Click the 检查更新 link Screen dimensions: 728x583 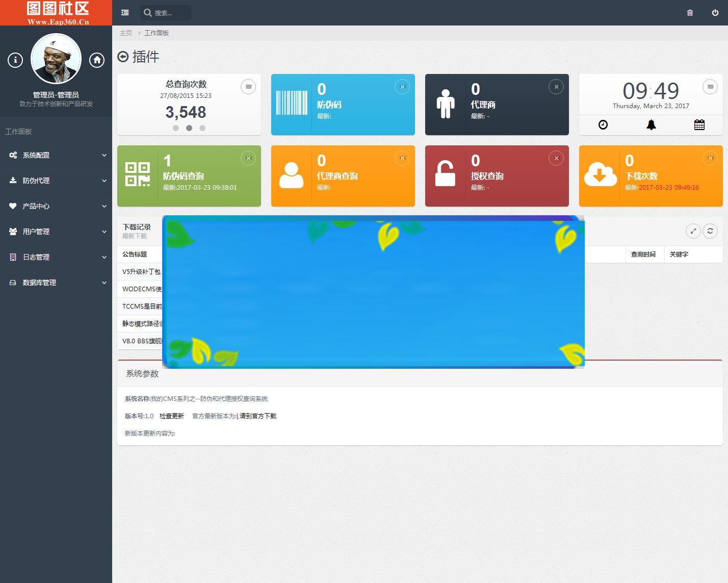pyautogui.click(x=171, y=416)
